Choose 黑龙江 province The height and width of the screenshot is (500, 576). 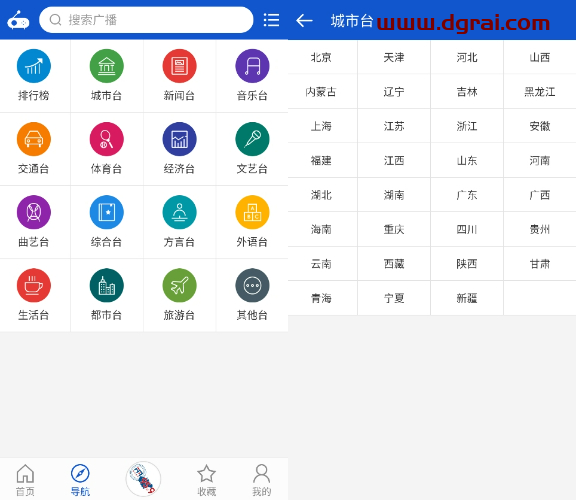[540, 92]
